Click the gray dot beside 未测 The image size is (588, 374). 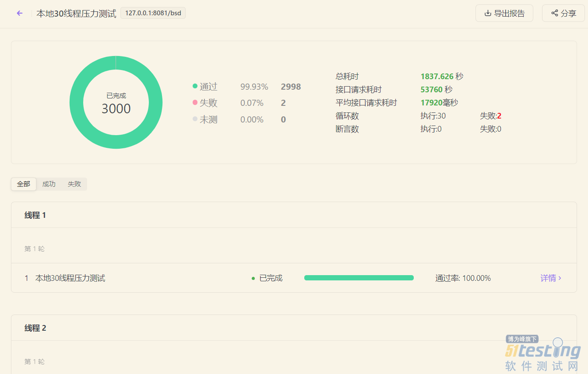195,119
